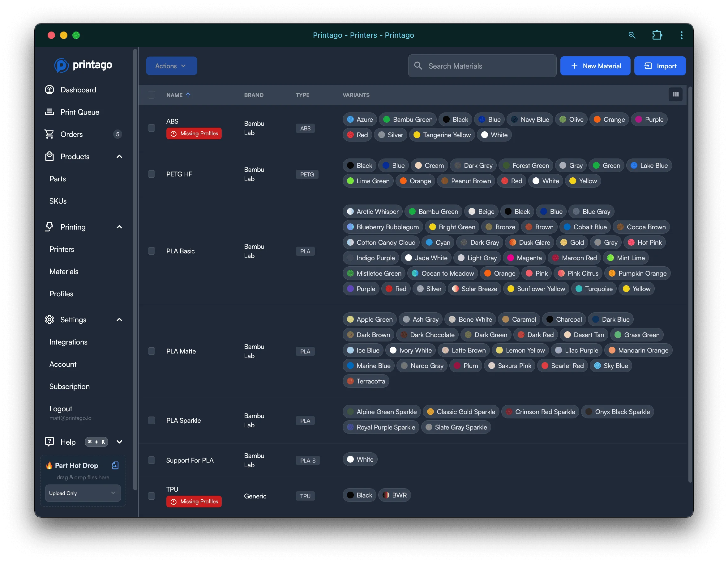Check the select-all checkbox in the table header
Viewport: 728px width, 563px height.
152,95
